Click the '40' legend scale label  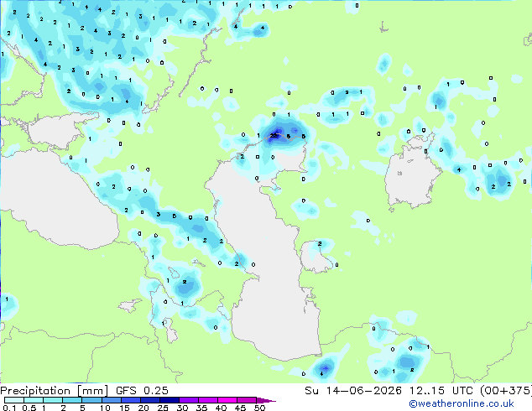click(x=221, y=408)
